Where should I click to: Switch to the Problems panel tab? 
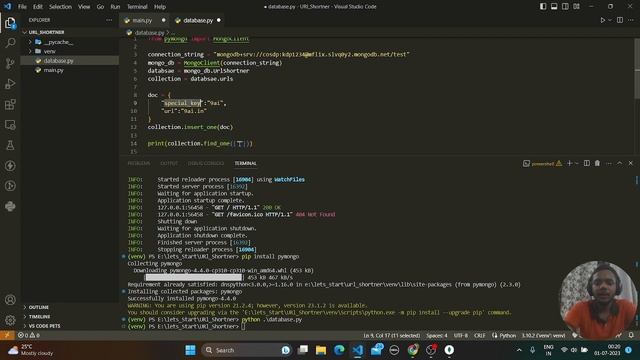139,163
